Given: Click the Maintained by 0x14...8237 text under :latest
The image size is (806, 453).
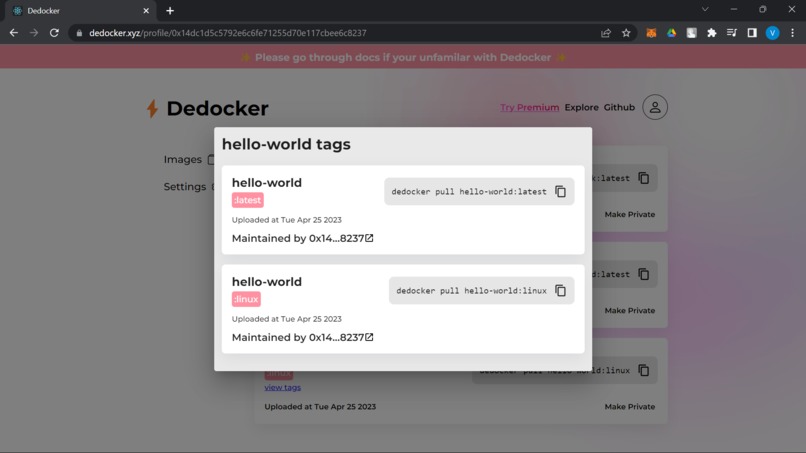Looking at the screenshot, I should point(298,239).
